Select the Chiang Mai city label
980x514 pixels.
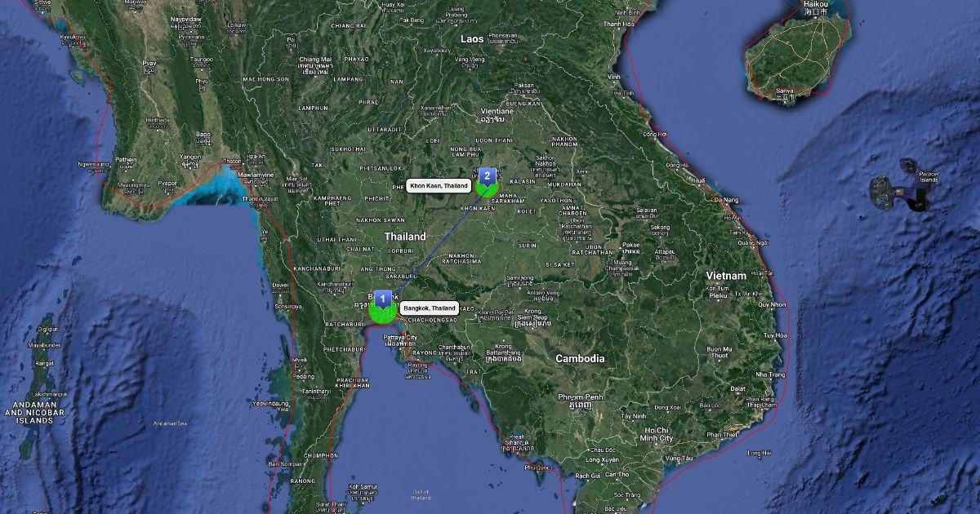pos(314,60)
